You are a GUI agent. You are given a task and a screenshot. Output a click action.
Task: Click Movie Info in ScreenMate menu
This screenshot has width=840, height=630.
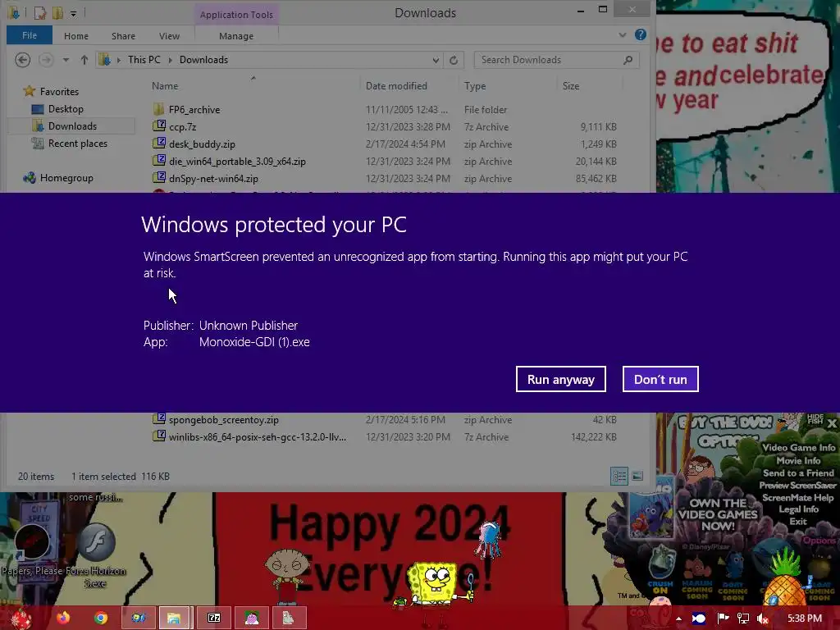click(x=798, y=461)
